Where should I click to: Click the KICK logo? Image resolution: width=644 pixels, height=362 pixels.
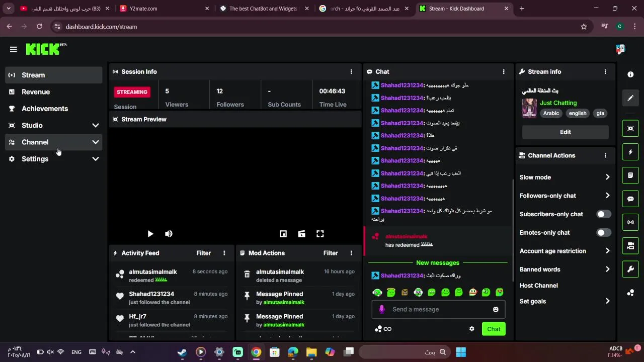click(46, 49)
